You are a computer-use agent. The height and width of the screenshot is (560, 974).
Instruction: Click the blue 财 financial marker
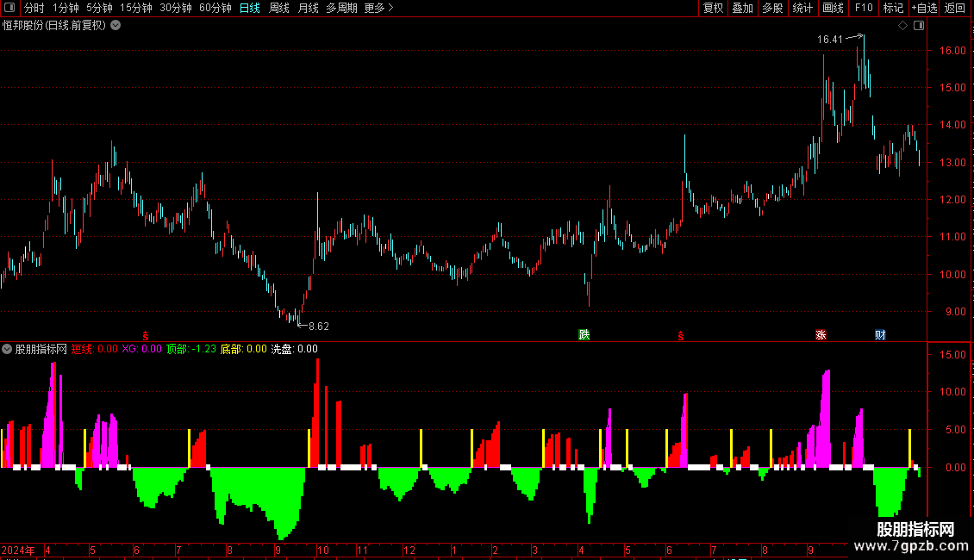[x=880, y=334]
